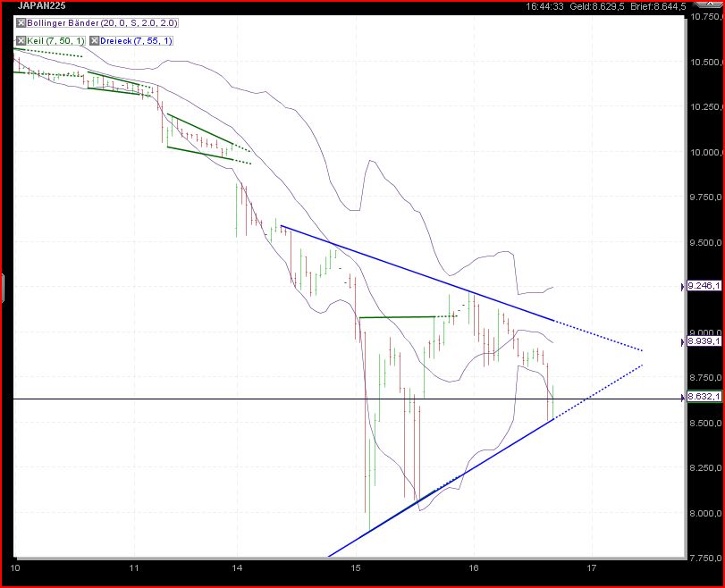Click the JAPAN225 instrument title
The width and height of the screenshot is (725, 588).
tap(42, 6)
